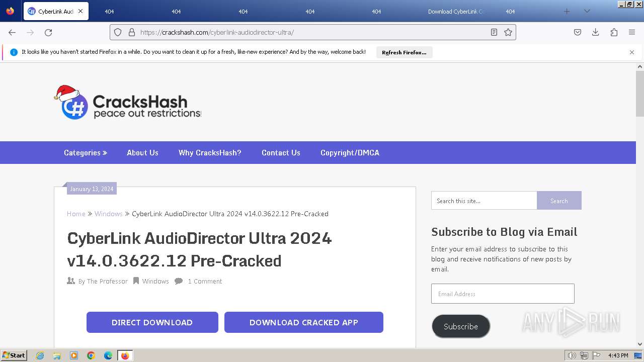
Task: Open About Us page
Action: pyautogui.click(x=142, y=153)
